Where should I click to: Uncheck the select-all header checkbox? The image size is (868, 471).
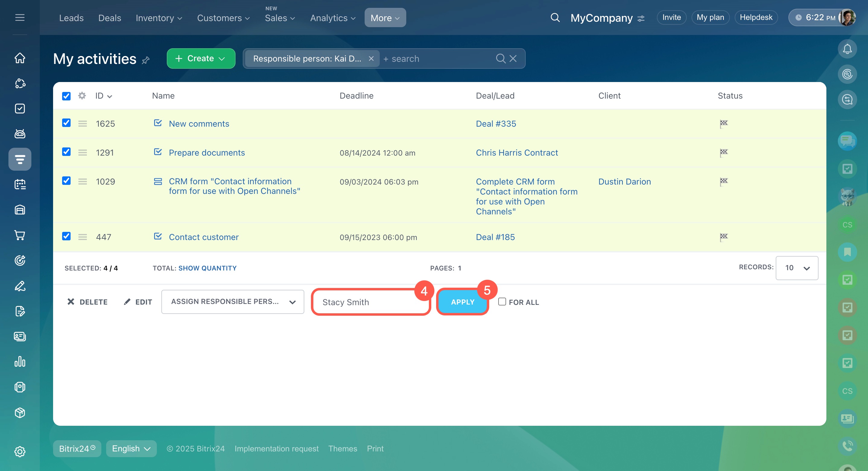66,96
